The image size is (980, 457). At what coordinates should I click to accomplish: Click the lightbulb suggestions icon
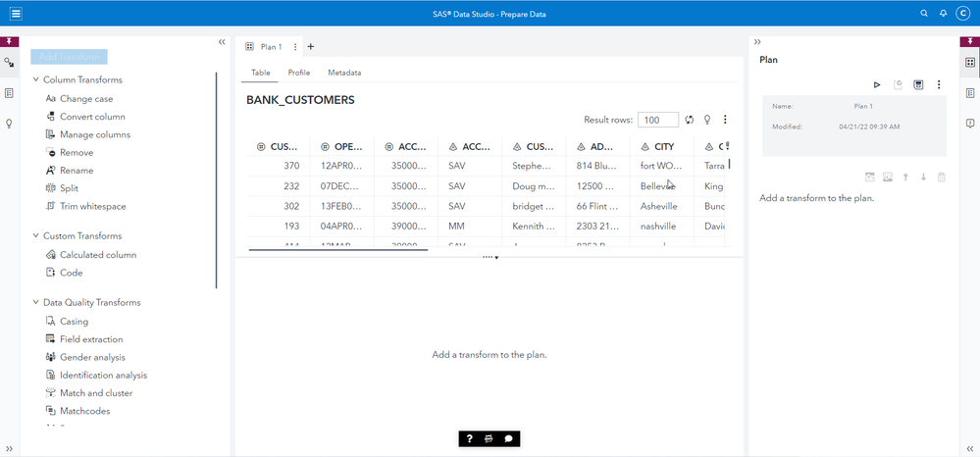pos(707,120)
